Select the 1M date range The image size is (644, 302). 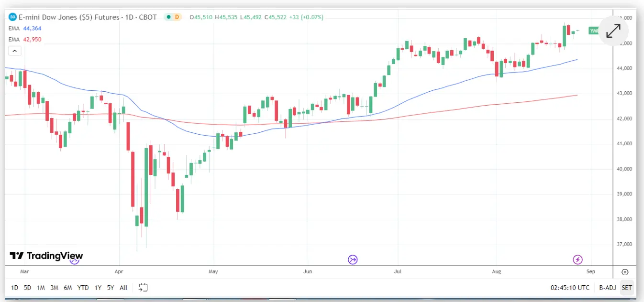pos(41,288)
